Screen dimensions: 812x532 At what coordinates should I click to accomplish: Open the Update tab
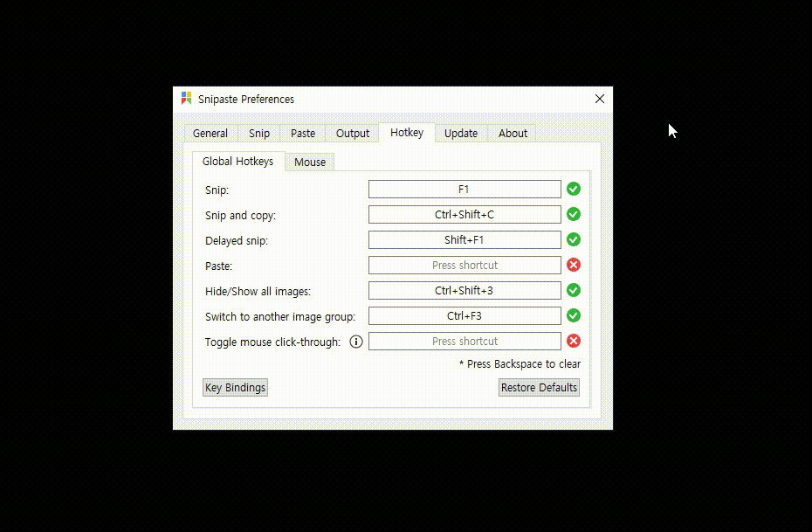pyautogui.click(x=461, y=133)
